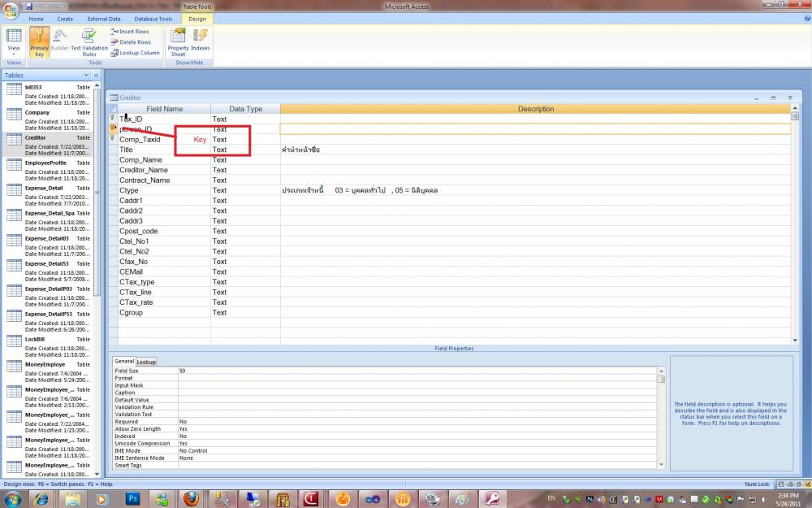Switch to the Lookup properties tab
812x508 pixels.
tap(146, 362)
